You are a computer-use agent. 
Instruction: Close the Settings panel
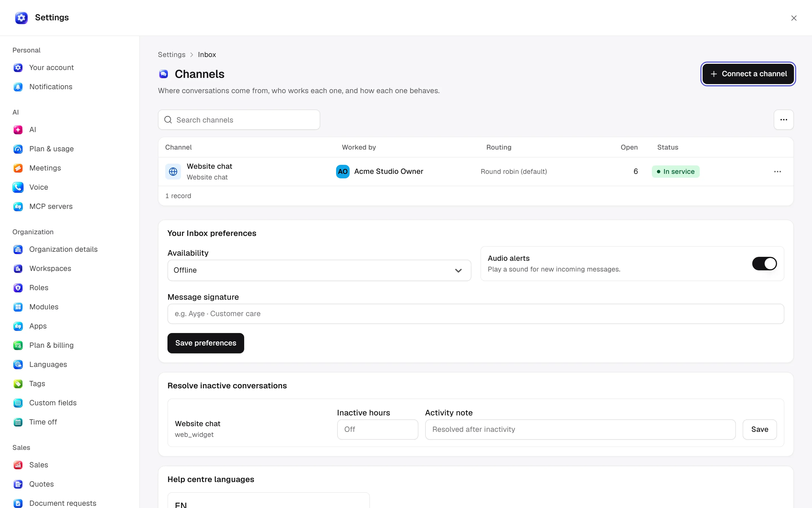[x=794, y=18]
